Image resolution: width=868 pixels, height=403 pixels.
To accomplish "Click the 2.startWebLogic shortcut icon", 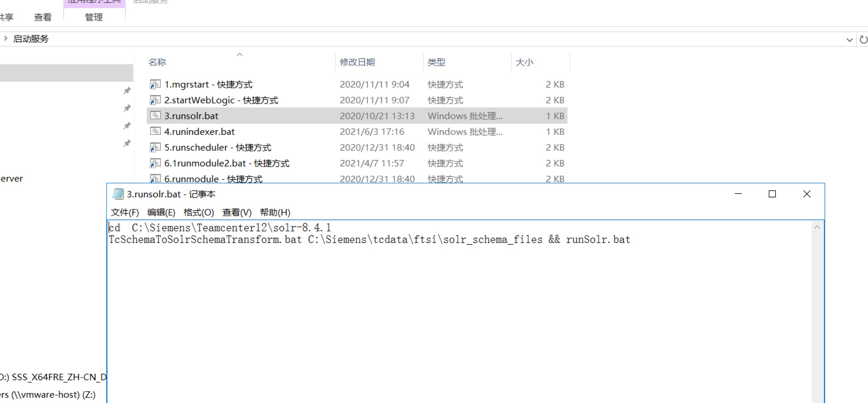I will 155,100.
